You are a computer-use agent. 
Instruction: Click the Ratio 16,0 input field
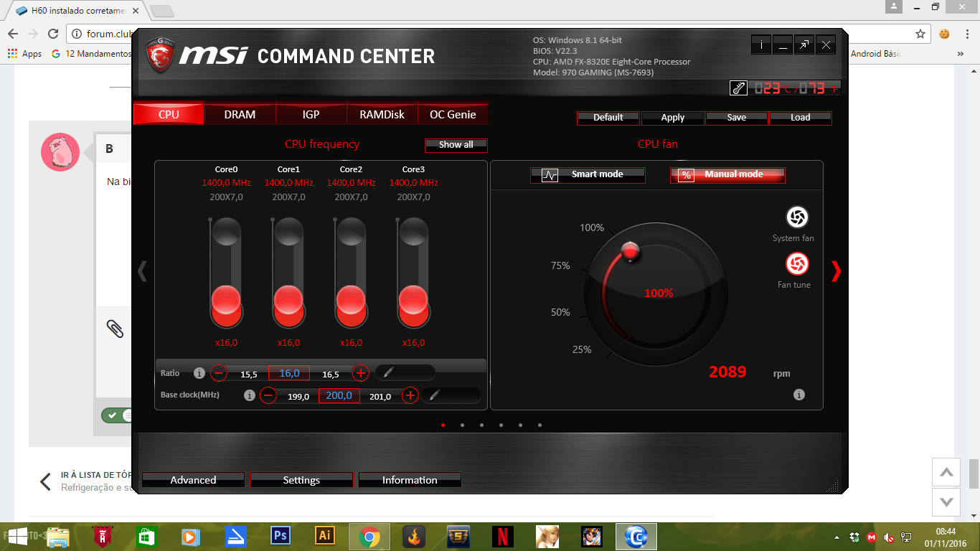coord(289,373)
